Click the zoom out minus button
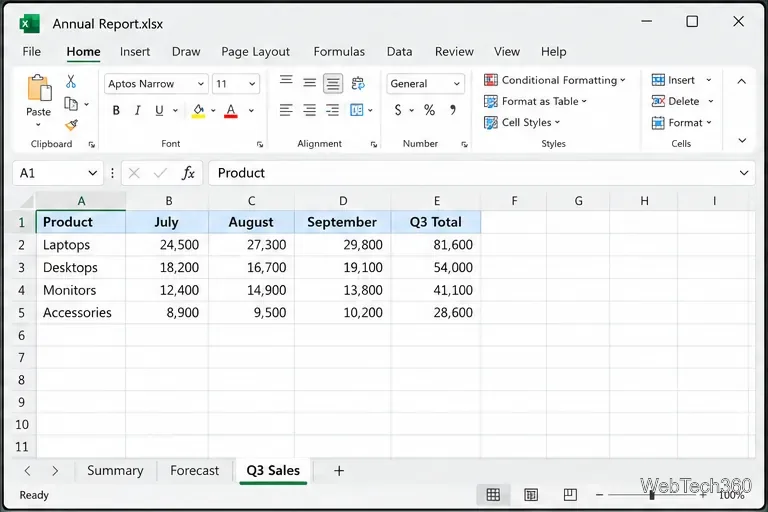768x512 pixels. coord(599,495)
